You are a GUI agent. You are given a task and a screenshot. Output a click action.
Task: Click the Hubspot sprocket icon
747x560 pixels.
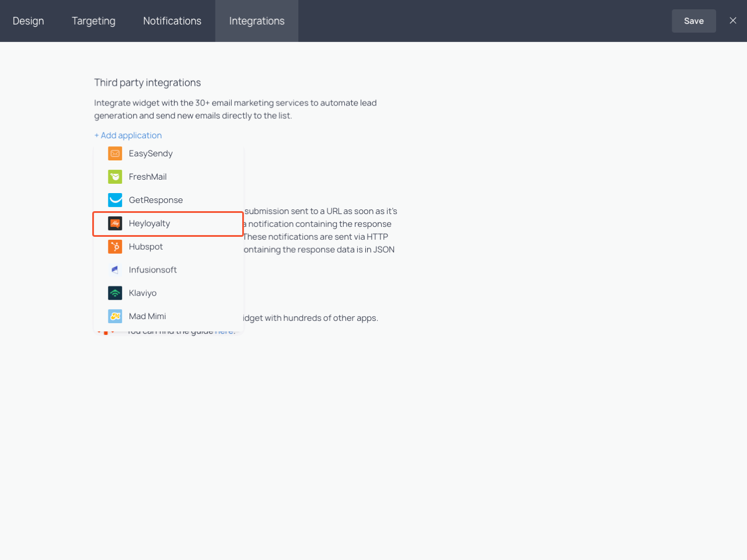point(114,247)
